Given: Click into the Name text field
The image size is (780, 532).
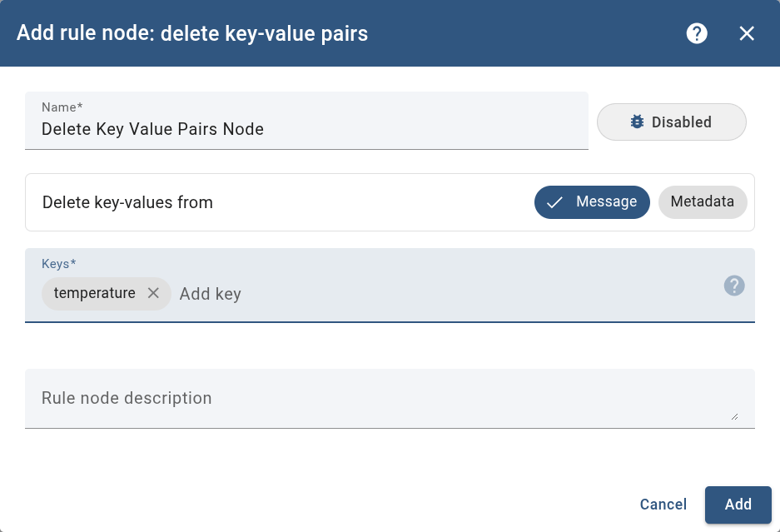Looking at the screenshot, I should 306,130.
